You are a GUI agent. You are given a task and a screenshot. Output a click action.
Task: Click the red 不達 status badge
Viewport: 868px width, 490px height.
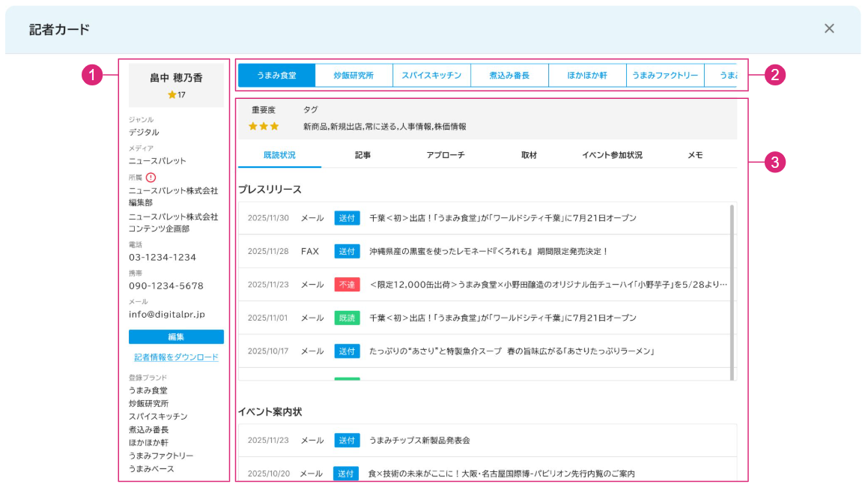pyautogui.click(x=347, y=285)
